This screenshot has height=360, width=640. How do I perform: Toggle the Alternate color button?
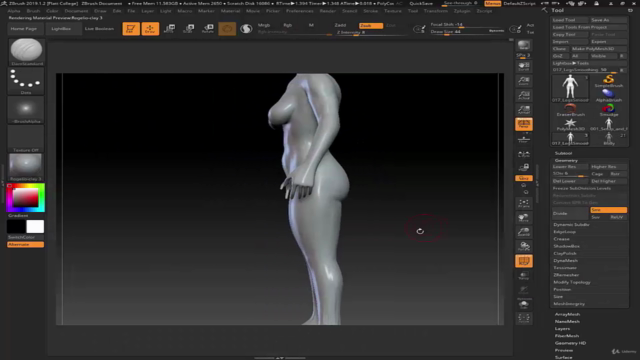click(25, 244)
